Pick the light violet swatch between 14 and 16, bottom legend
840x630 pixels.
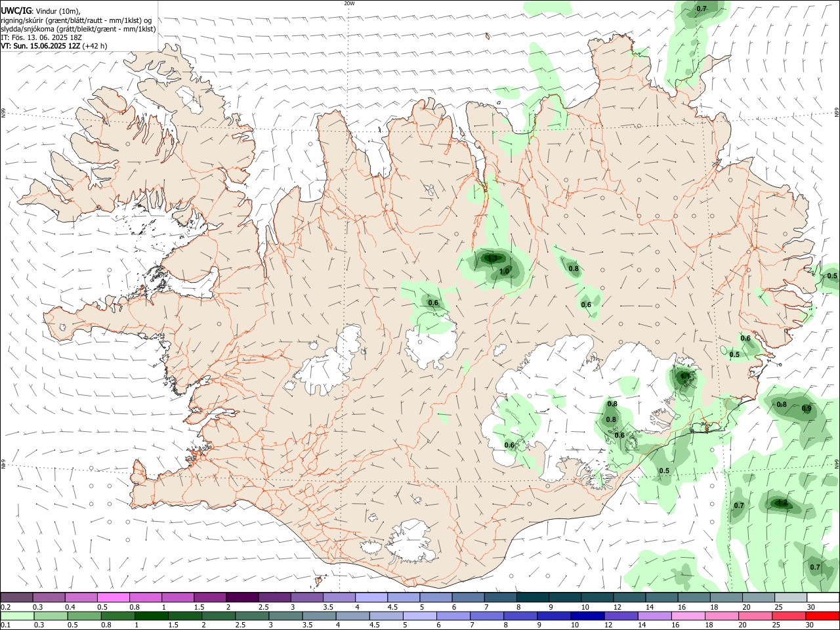(654, 616)
